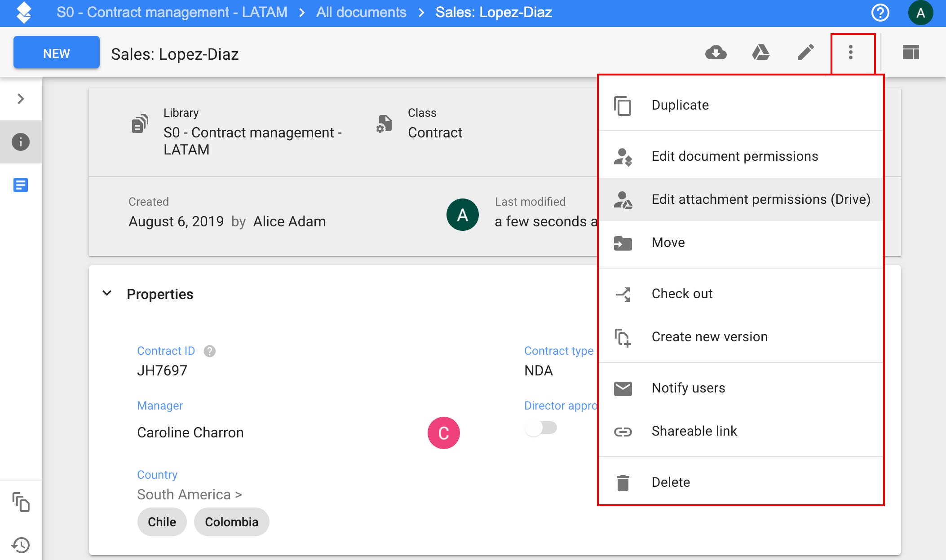Open the three-dot more options menu

(851, 53)
